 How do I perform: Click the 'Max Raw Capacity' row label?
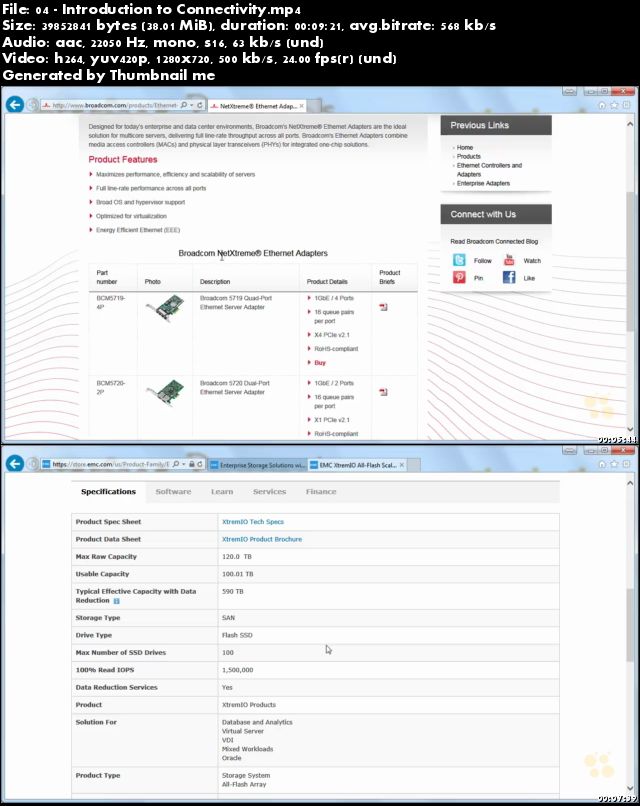[x=106, y=556]
